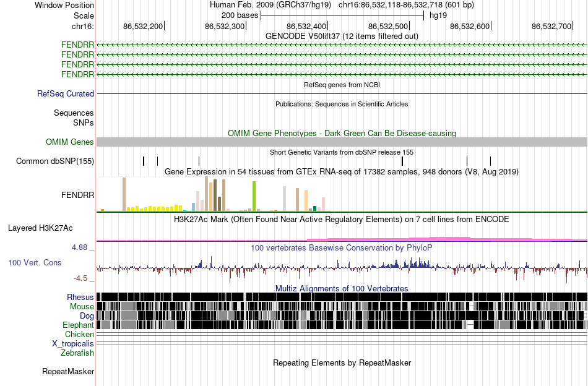This screenshot has width=588, height=386.
Task: Click the Window Position track label
Action: pos(64,5)
